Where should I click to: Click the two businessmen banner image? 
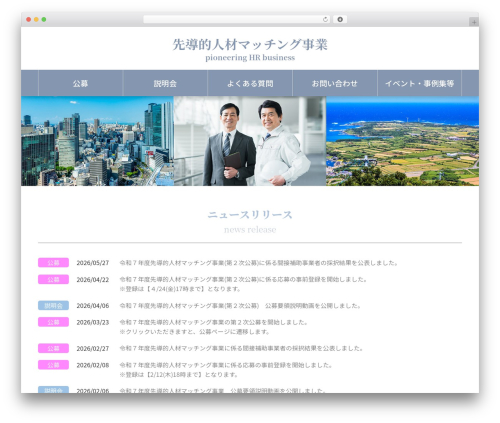pyautogui.click(x=250, y=141)
